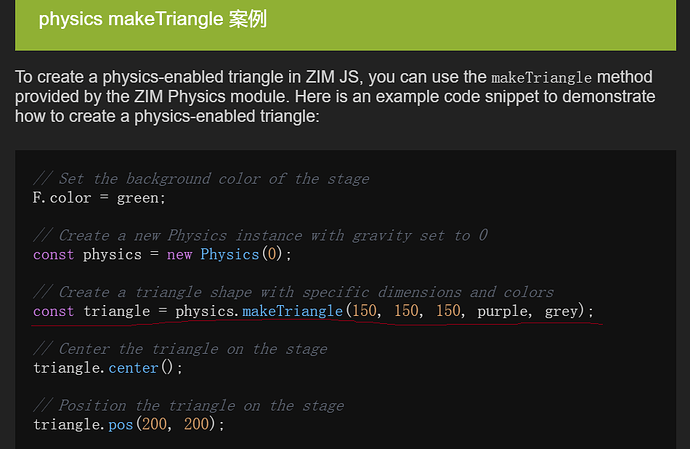Select the purple color argument

(502, 312)
